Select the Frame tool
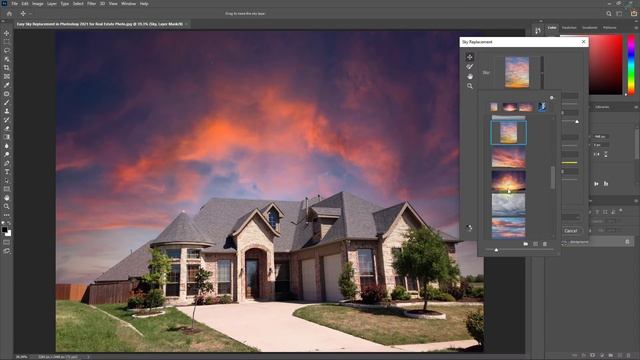Screen dimensions: 640x360 point(7,76)
